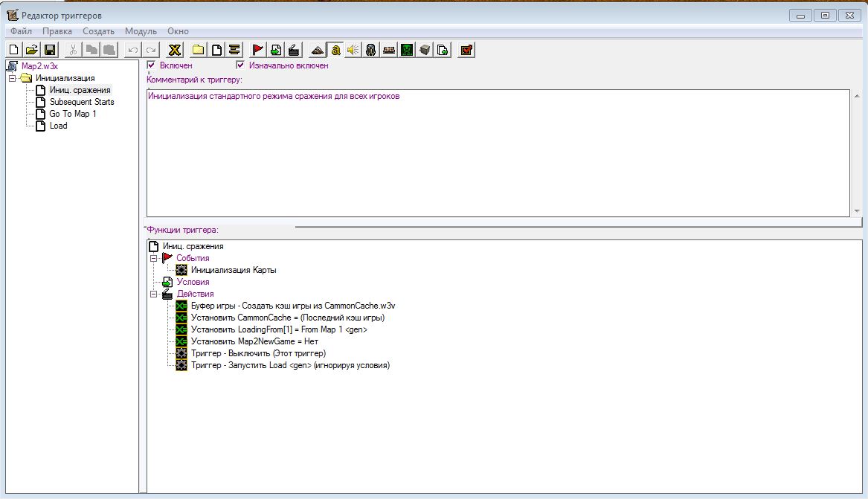Image resolution: width=868 pixels, height=499 pixels.
Task: Collapse the Действия section
Action: (154, 294)
